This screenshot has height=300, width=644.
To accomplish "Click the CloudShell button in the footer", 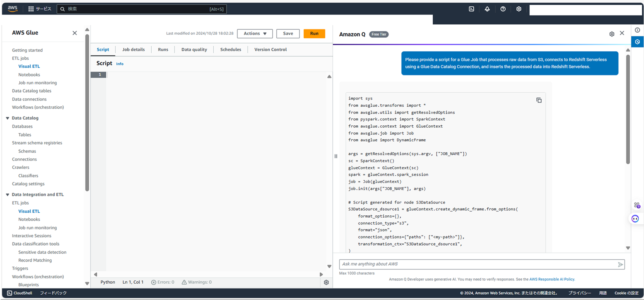I will click(20, 293).
